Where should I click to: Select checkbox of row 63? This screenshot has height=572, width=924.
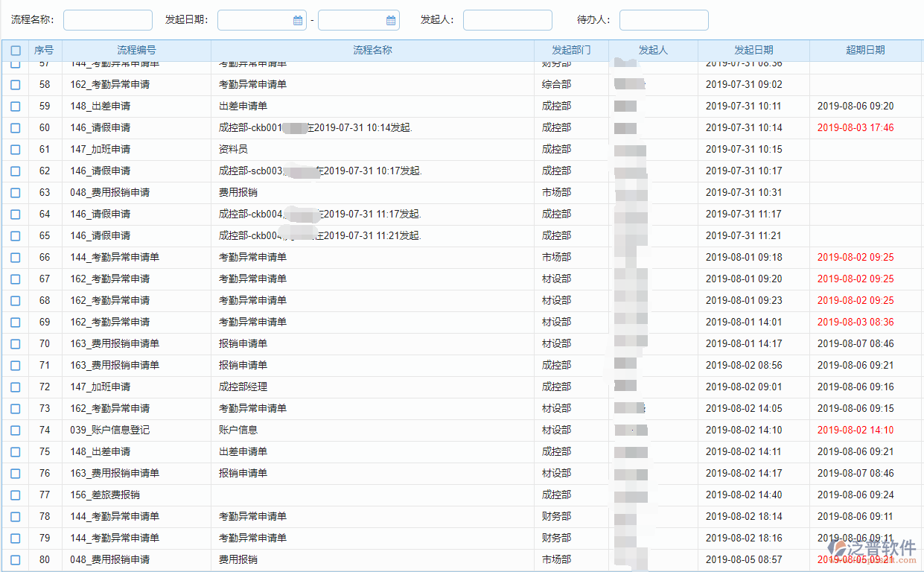16,193
